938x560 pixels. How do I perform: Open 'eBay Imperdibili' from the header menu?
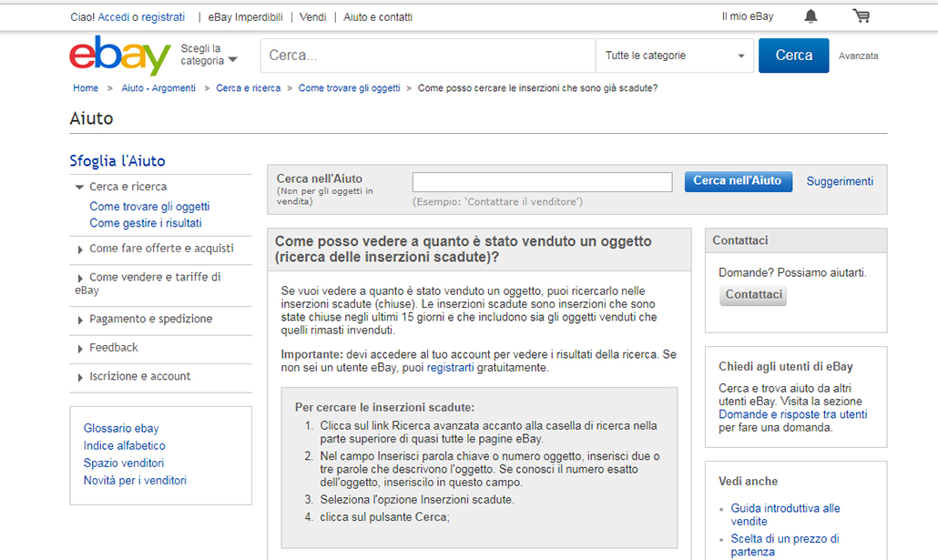(248, 15)
